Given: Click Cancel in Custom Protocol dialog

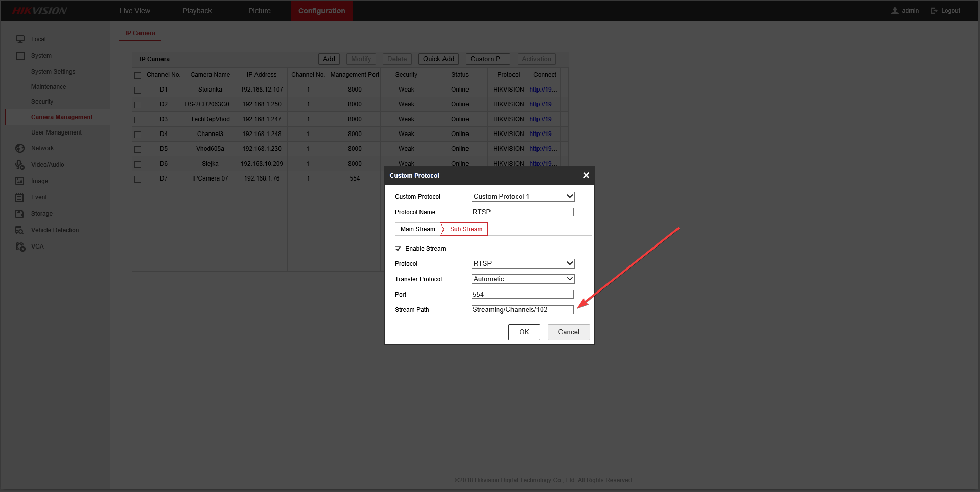Looking at the screenshot, I should pyautogui.click(x=569, y=332).
